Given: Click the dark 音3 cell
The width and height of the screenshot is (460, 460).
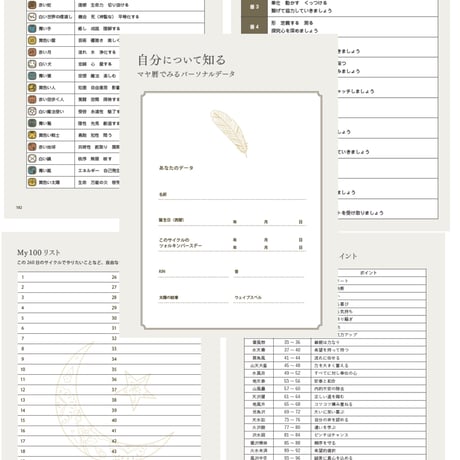Looking at the screenshot, I should (254, 7).
